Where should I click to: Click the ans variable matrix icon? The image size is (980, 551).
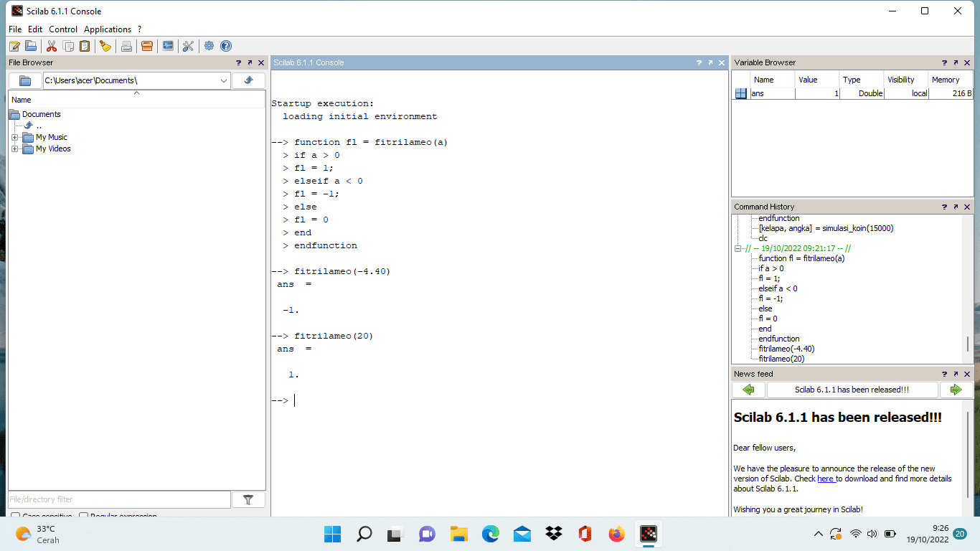740,93
